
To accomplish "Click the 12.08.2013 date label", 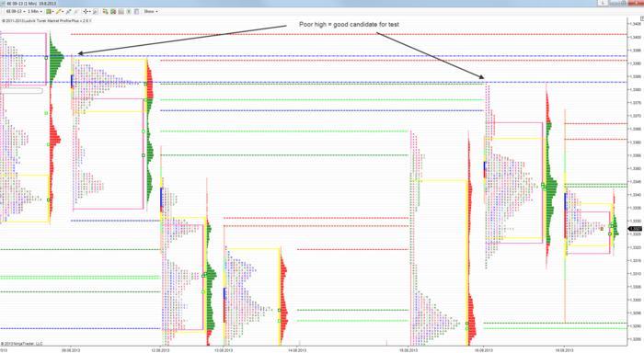I will point(160,350).
